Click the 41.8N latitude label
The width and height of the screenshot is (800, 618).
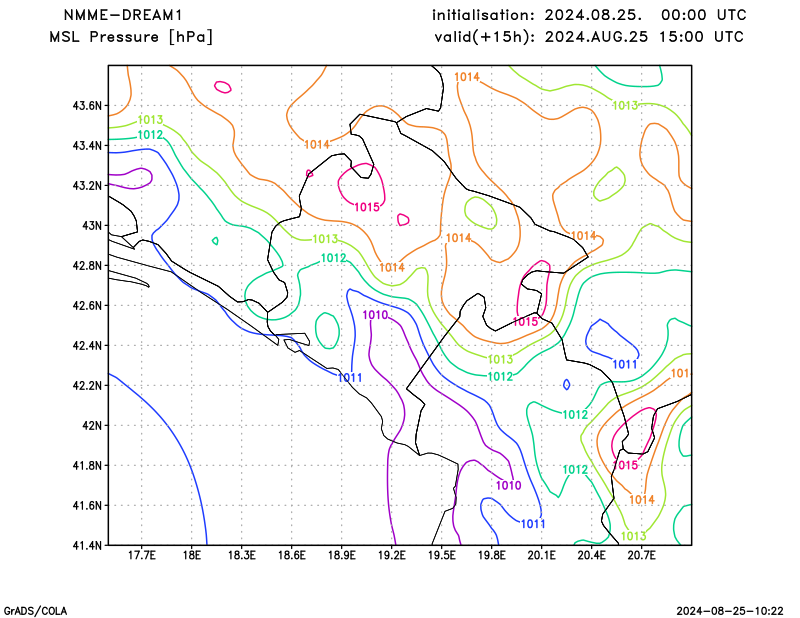click(87, 465)
